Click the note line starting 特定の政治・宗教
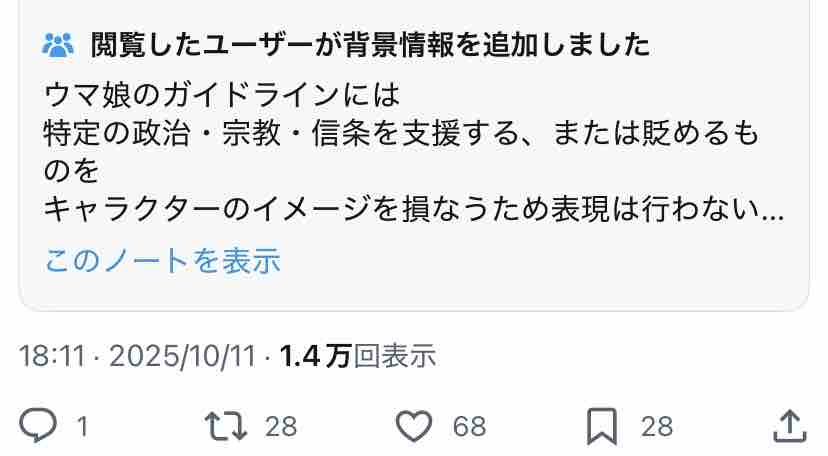The width and height of the screenshot is (828, 456). 401,134
